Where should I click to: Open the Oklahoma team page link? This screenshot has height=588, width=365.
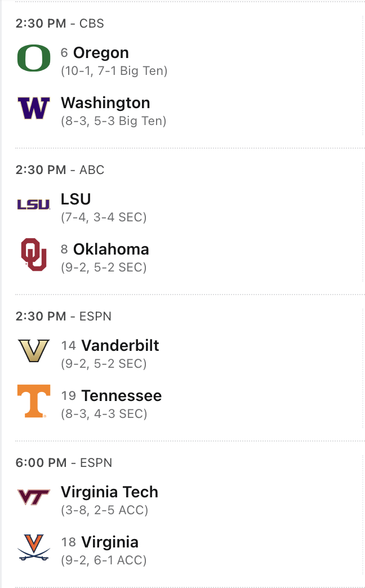pos(111,250)
